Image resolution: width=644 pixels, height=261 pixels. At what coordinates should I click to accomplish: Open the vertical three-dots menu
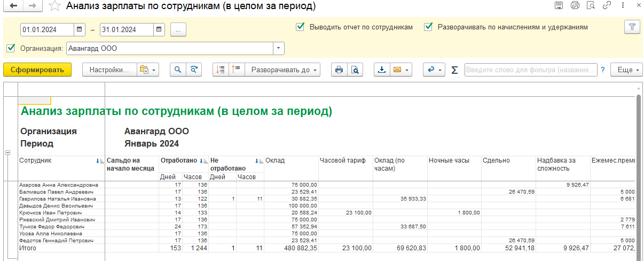point(623,6)
